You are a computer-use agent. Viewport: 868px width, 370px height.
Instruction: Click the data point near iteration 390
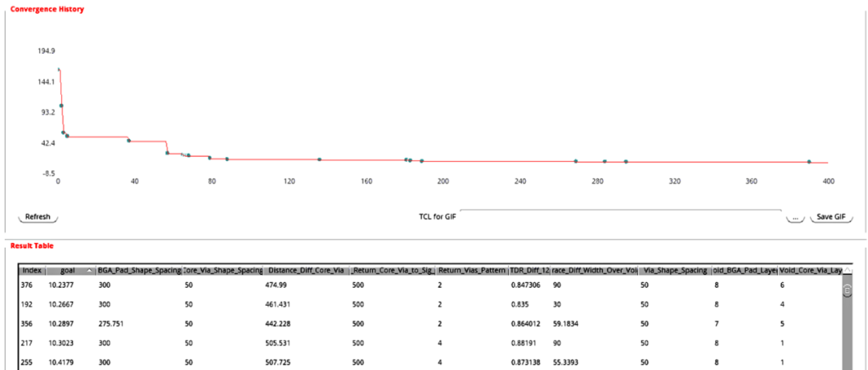pyautogui.click(x=809, y=162)
